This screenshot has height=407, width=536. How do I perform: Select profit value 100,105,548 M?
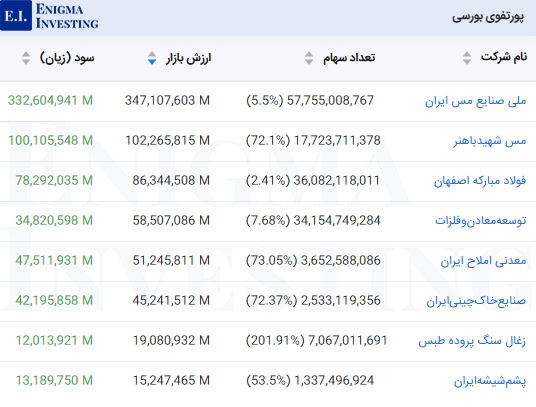point(50,140)
